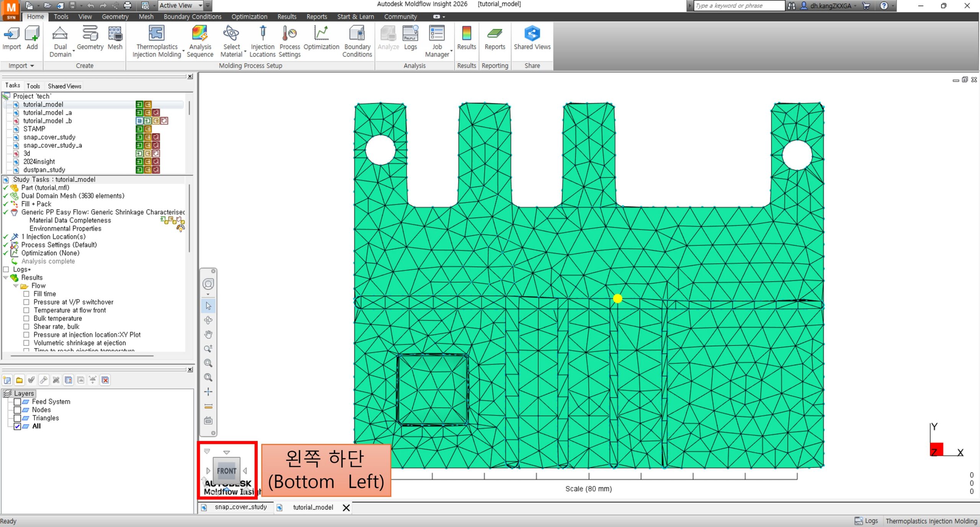The width and height of the screenshot is (980, 527).
Task: Click the FRONT face of the ViewCube
Action: (x=227, y=471)
